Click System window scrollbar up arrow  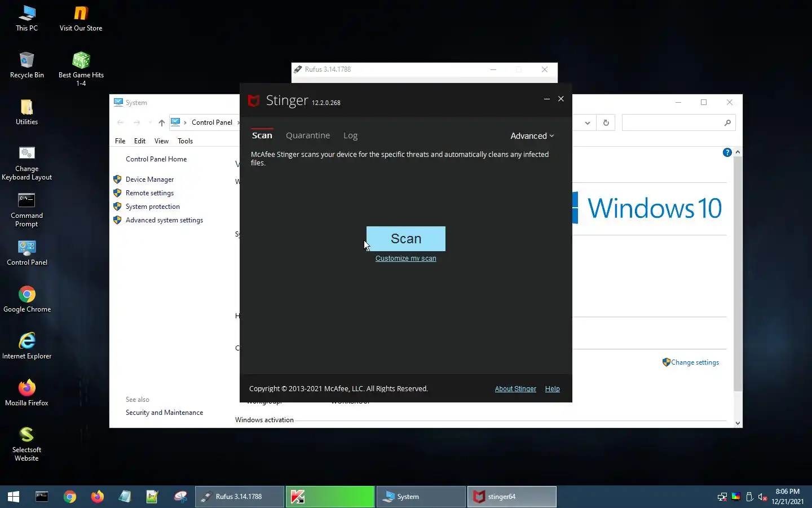738,152
